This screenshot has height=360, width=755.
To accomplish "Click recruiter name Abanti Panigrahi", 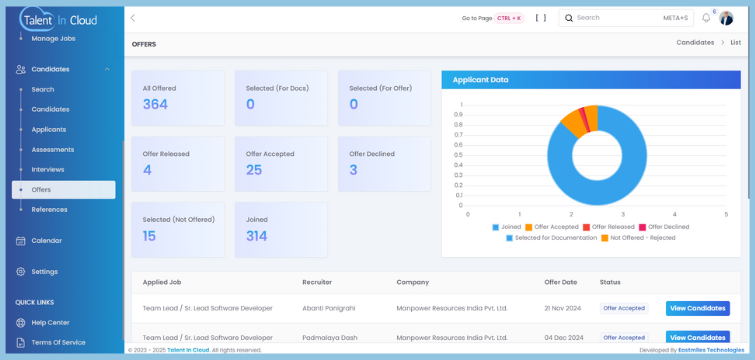I will click(x=329, y=308).
